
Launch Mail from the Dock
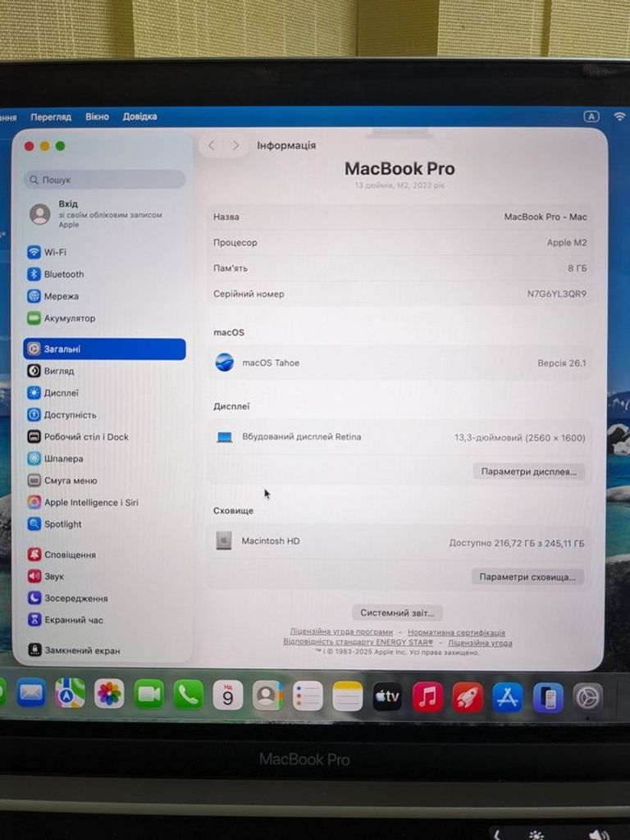[30, 694]
